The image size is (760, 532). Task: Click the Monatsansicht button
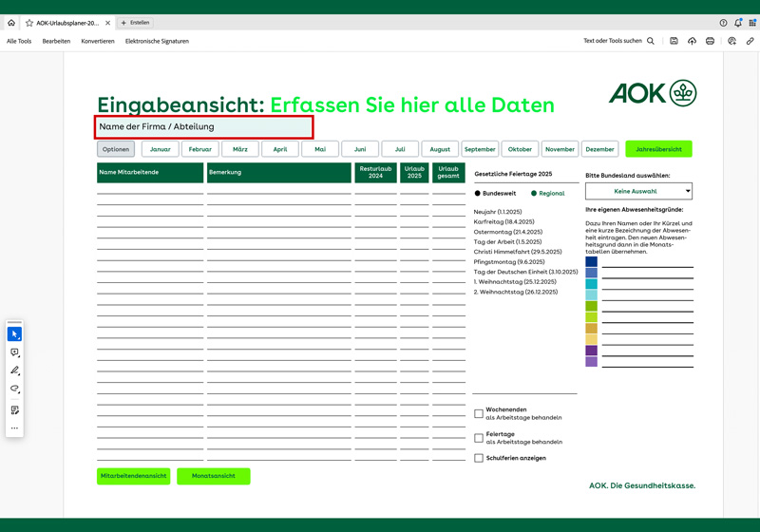pyautogui.click(x=214, y=476)
